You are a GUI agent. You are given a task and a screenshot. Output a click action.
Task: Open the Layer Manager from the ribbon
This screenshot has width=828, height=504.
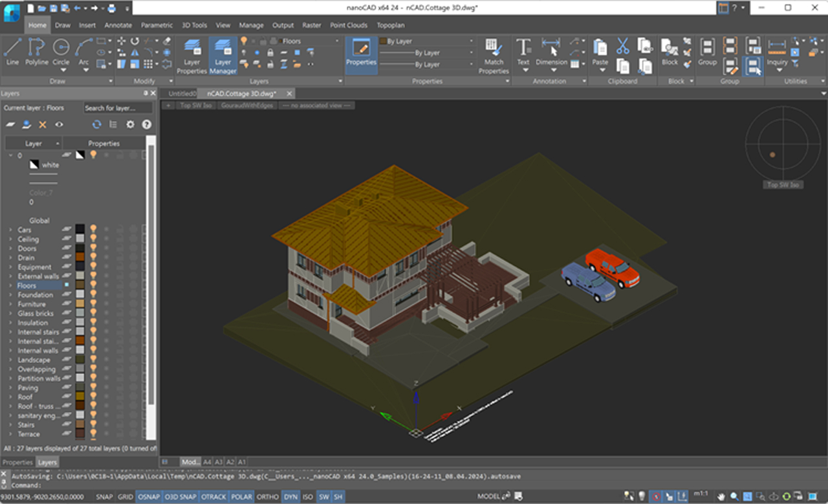coord(223,56)
